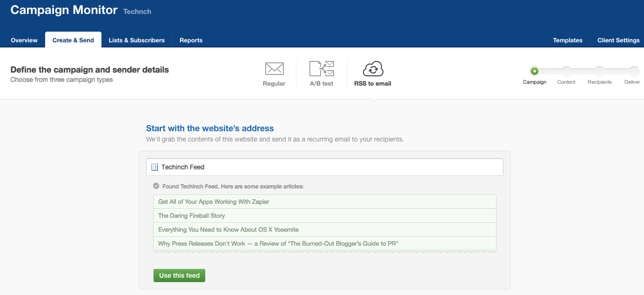Click the checkmark icon beside Found Techinch Feed
The image size is (644, 295).
click(156, 186)
